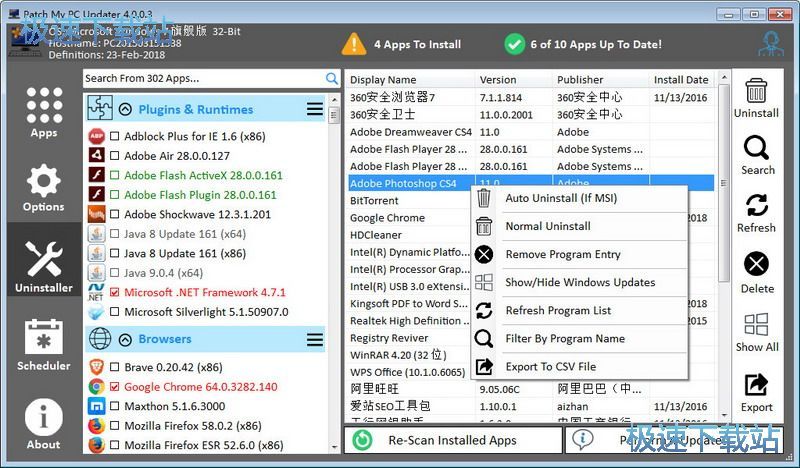The width and height of the screenshot is (800, 468).
Task: Click the Browsers globe icon
Action: 100,339
